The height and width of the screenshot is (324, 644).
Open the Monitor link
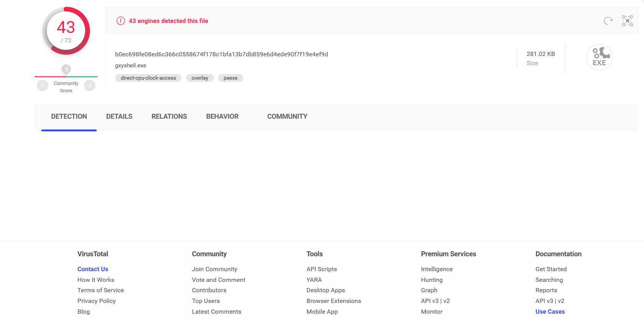point(432,311)
